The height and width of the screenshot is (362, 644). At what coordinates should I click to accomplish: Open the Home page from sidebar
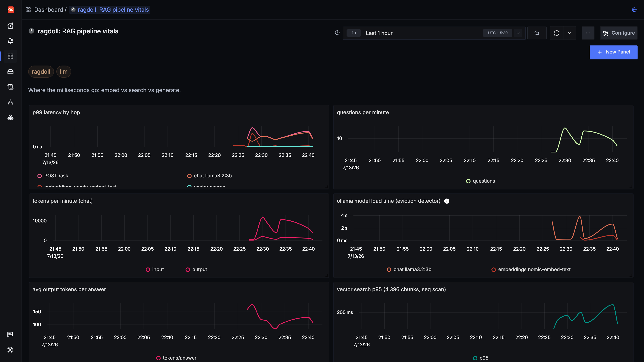10,26
